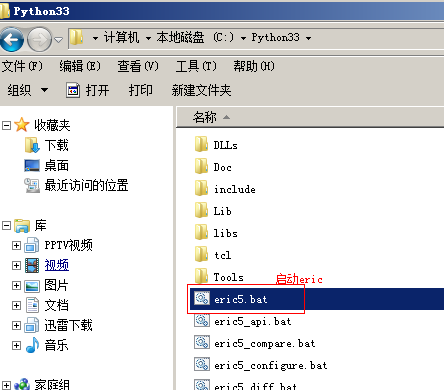Expand the dropdown arrow after 本地磁盘 (C:)
This screenshot has height=390, width=444.
pos(244,38)
